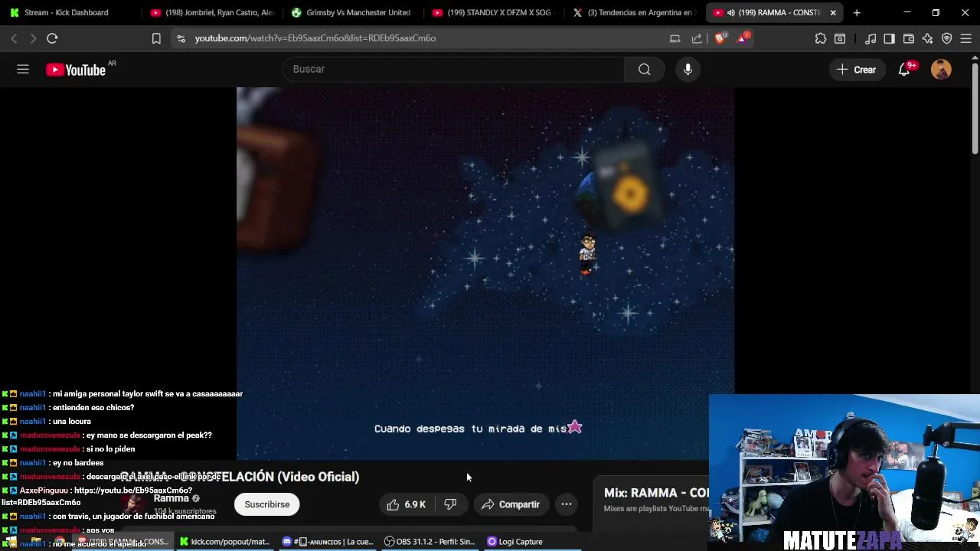This screenshot has width=980, height=551.
Task: Toggle the browser sidebar panel icon
Action: click(x=889, y=38)
